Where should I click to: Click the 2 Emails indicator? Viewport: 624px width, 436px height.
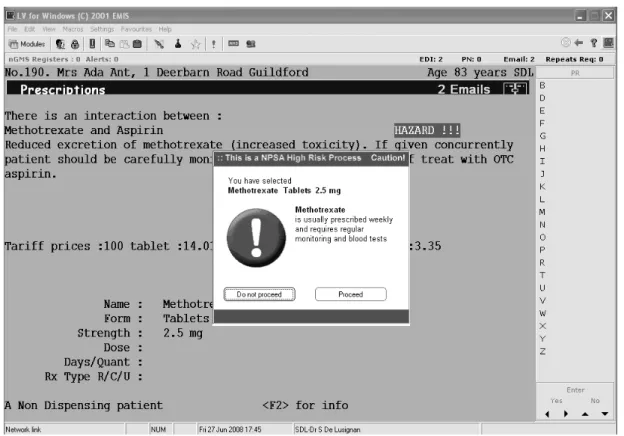pos(464,89)
